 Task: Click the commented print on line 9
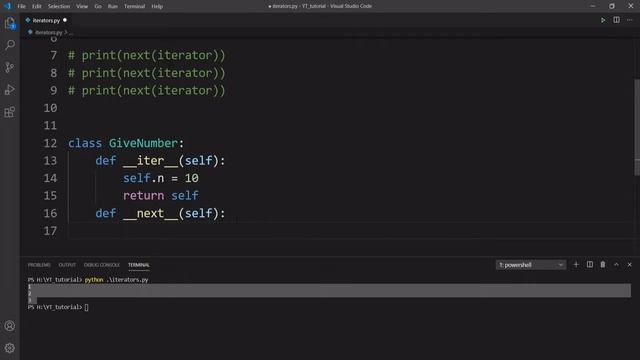(x=147, y=91)
